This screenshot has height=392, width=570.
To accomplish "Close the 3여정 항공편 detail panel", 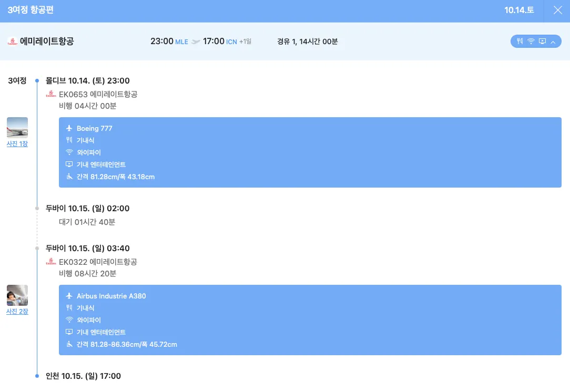I will (557, 10).
